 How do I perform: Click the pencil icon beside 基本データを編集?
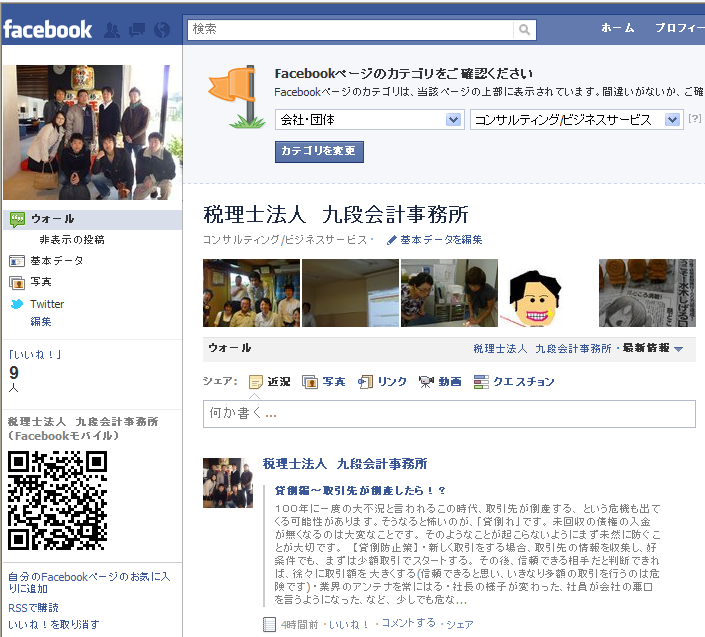(392, 240)
